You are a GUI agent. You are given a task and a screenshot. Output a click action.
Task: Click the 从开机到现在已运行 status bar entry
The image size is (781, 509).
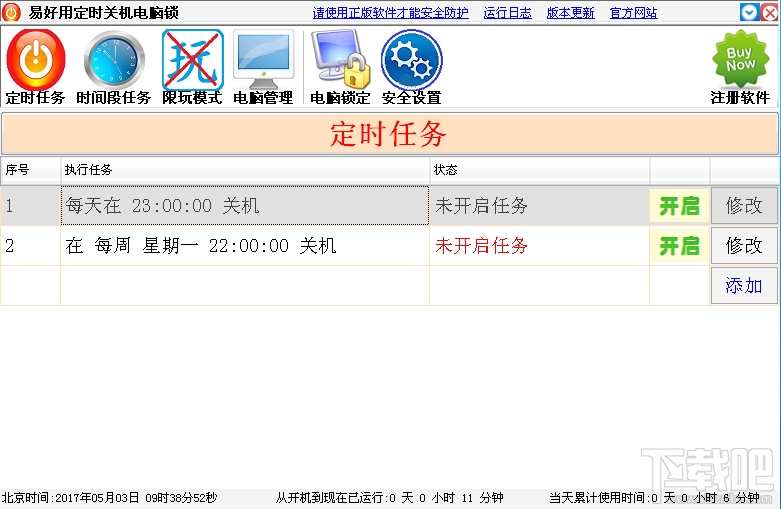[390, 498]
